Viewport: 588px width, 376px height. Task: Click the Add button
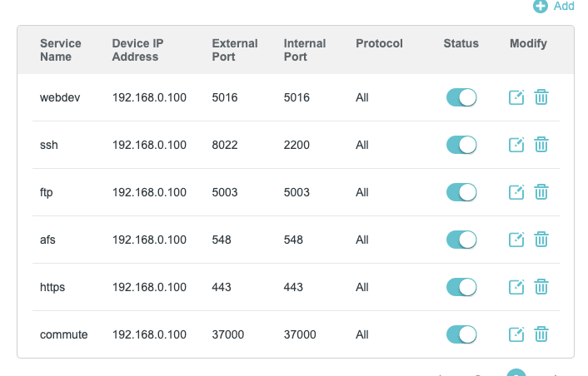[x=564, y=6]
